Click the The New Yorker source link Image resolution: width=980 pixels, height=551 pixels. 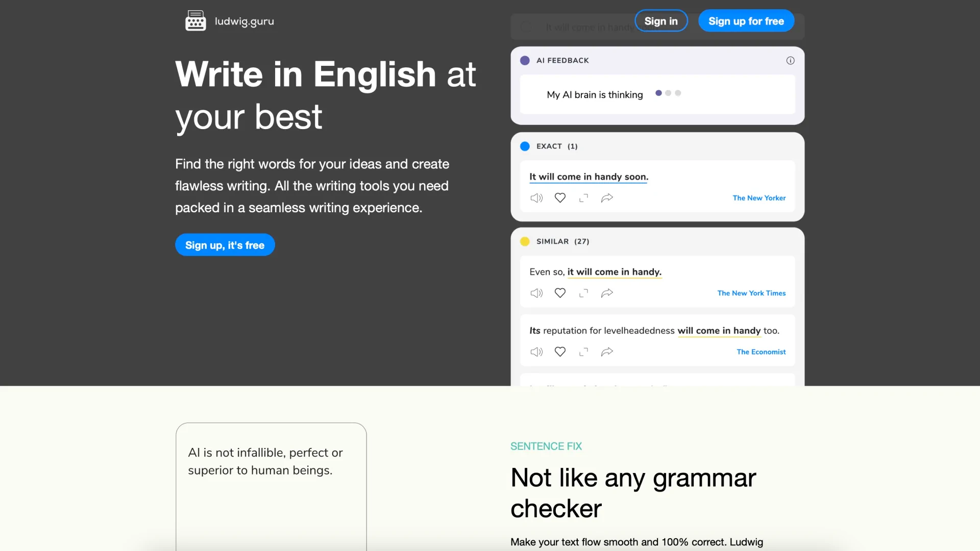(759, 198)
